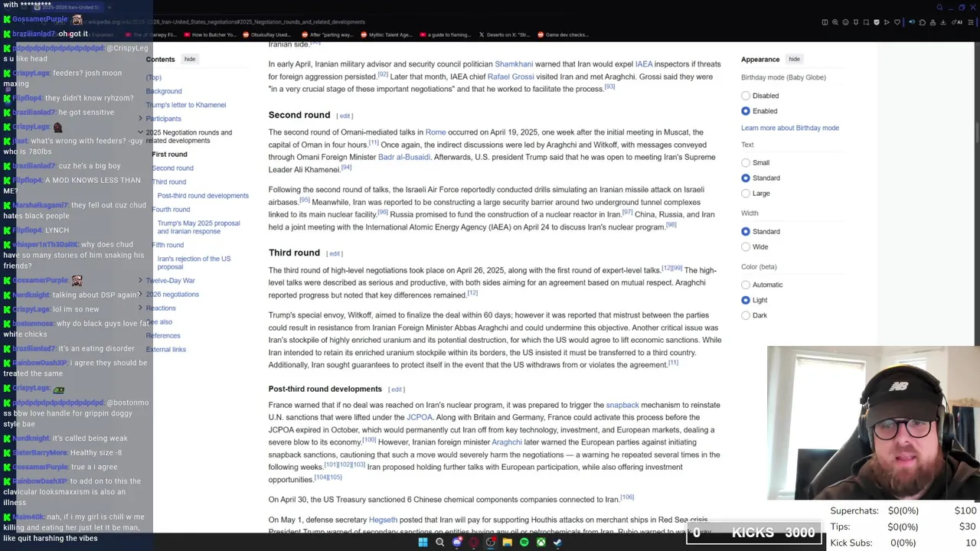Open Discord from the taskbar
The height and width of the screenshot is (551, 980).
[x=457, y=543]
